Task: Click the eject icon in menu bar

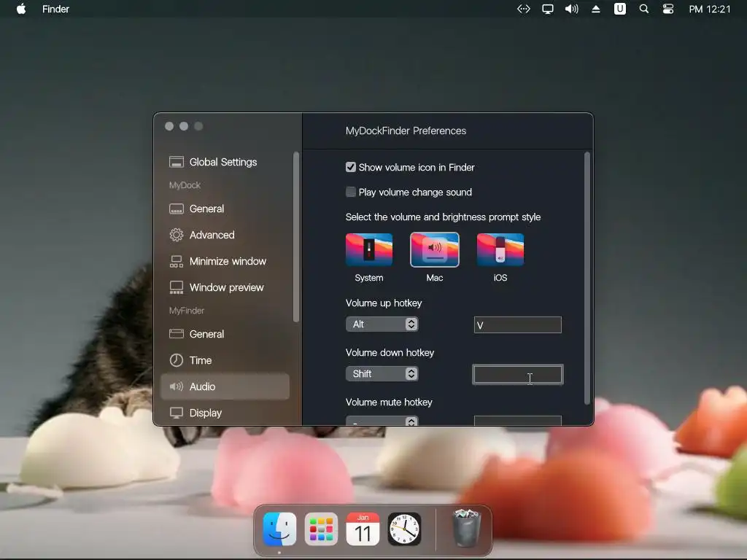Action: [595, 9]
